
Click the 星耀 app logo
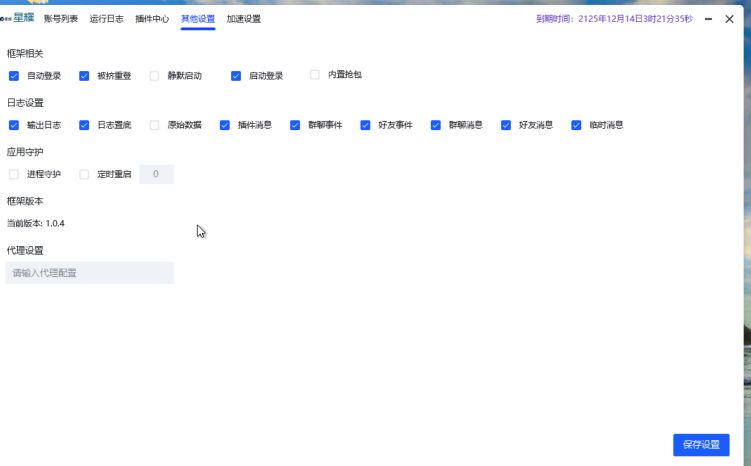click(21, 18)
